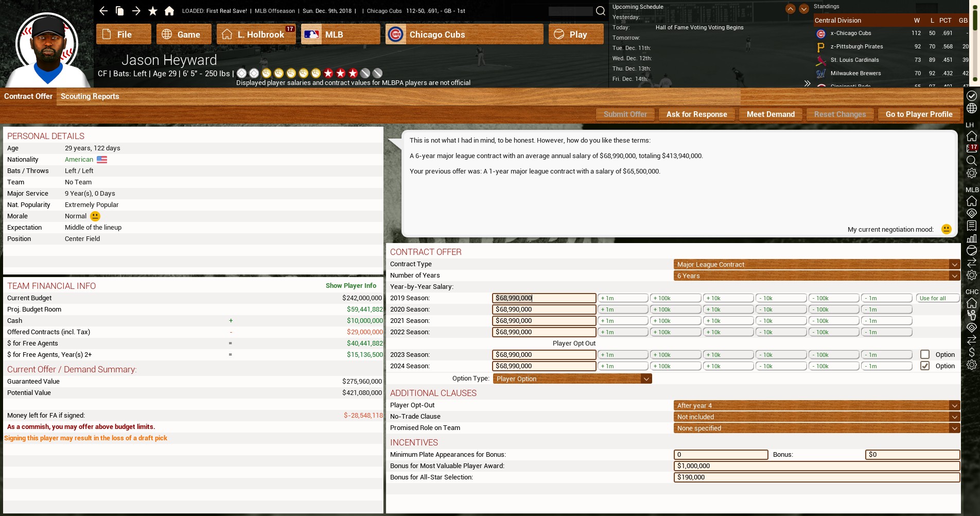Click the bookmark star icon in top bar
Viewport: 980px width, 516px height.
point(153,11)
